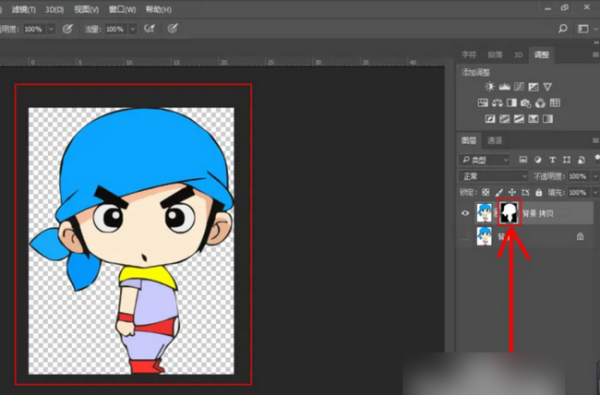
Task: Toggle pressure for size icon
Action: pos(173,28)
